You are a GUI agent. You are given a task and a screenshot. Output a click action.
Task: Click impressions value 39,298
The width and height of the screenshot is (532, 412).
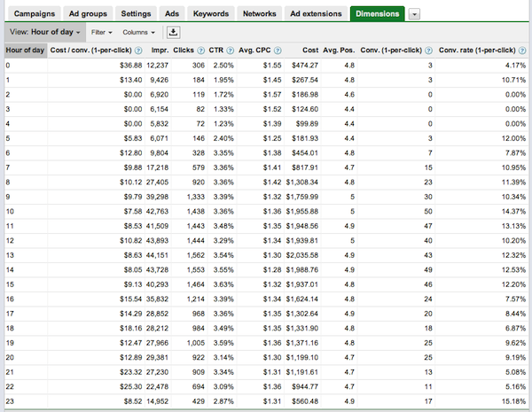click(157, 197)
